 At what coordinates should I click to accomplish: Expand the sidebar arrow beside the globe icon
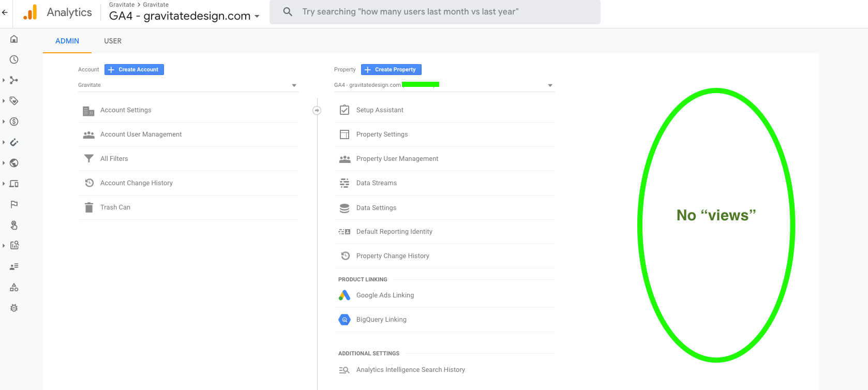coord(4,163)
